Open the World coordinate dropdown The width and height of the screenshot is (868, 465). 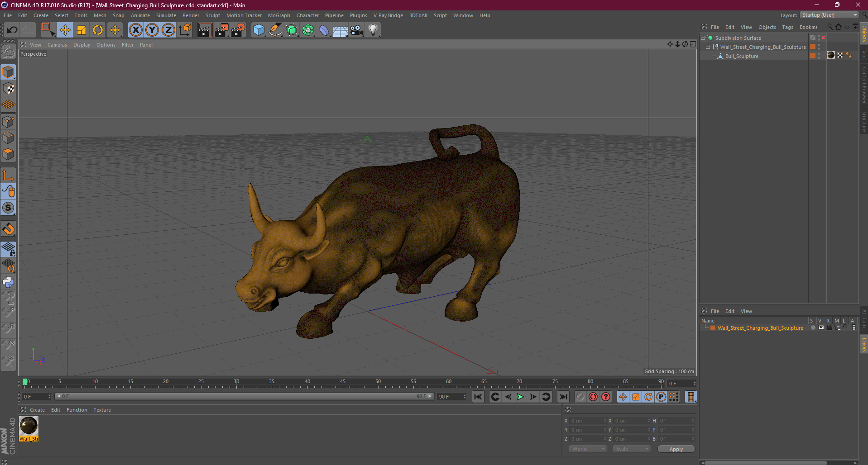(587, 449)
